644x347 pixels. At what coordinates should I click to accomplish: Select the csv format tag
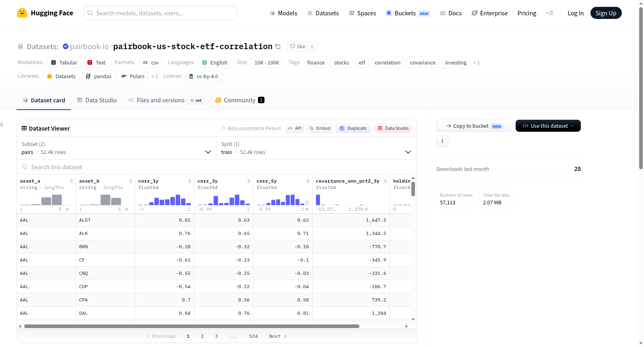pos(151,62)
